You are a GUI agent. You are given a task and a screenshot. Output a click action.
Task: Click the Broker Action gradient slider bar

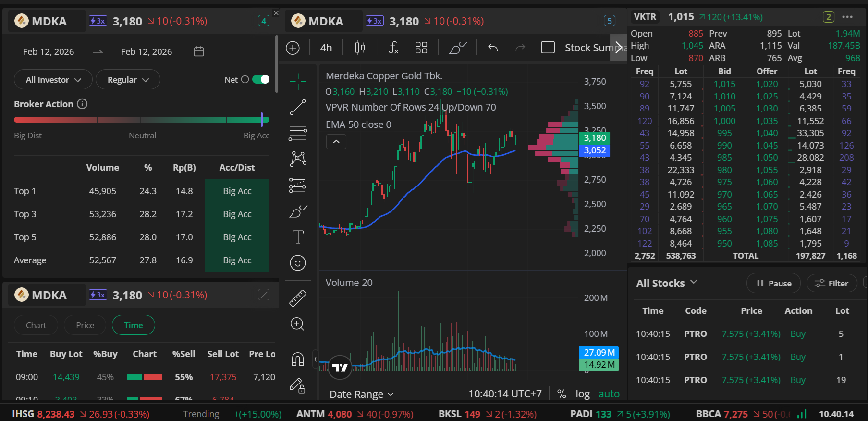142,120
